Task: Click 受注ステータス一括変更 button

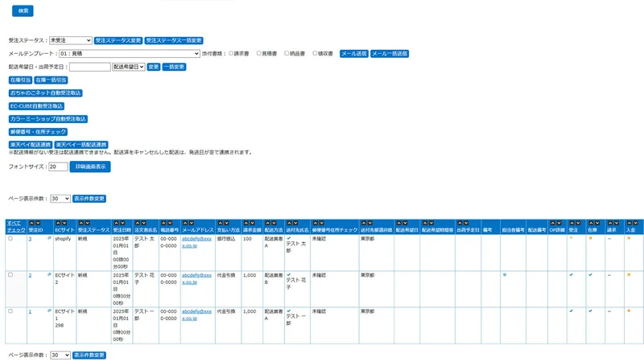Action: pos(174,40)
